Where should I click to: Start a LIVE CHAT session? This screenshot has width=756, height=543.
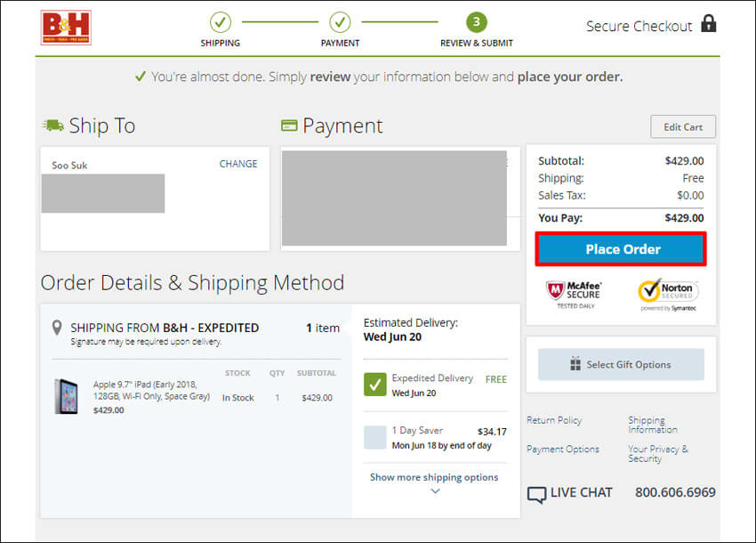(581, 492)
